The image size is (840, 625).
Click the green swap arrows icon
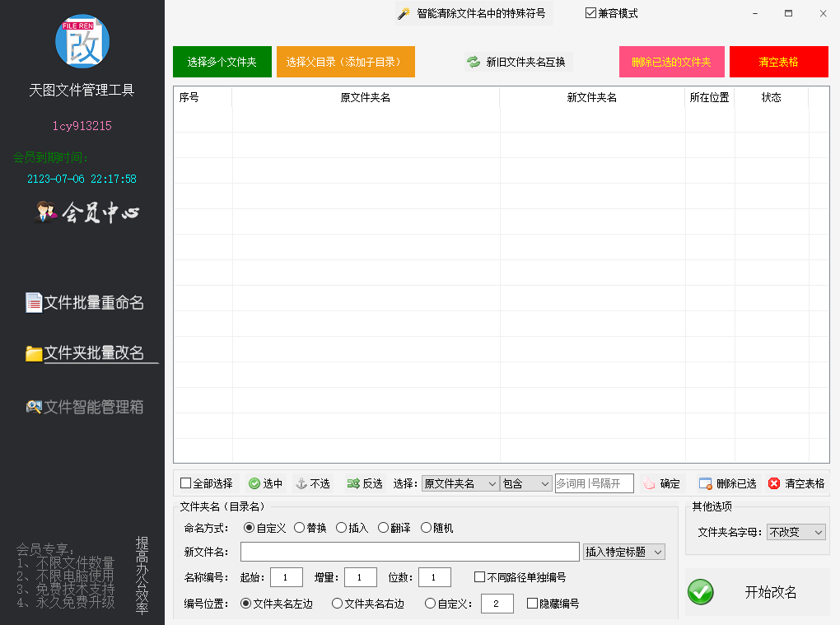pyautogui.click(x=474, y=62)
